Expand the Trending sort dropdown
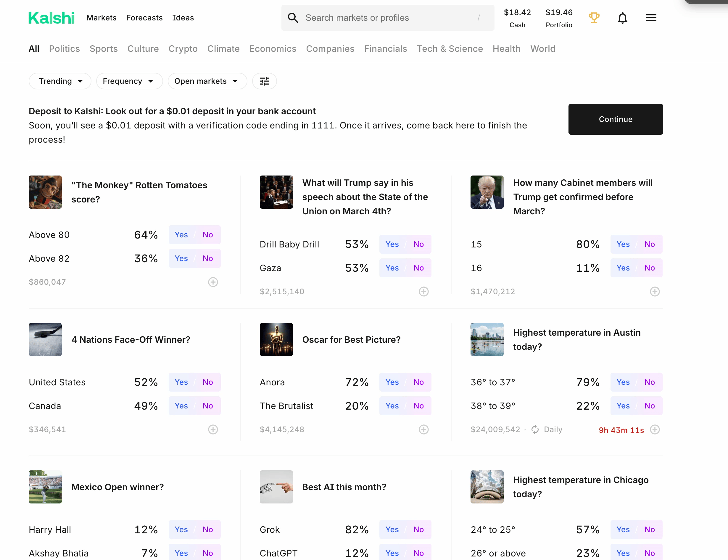This screenshot has width=728, height=560. [60, 81]
